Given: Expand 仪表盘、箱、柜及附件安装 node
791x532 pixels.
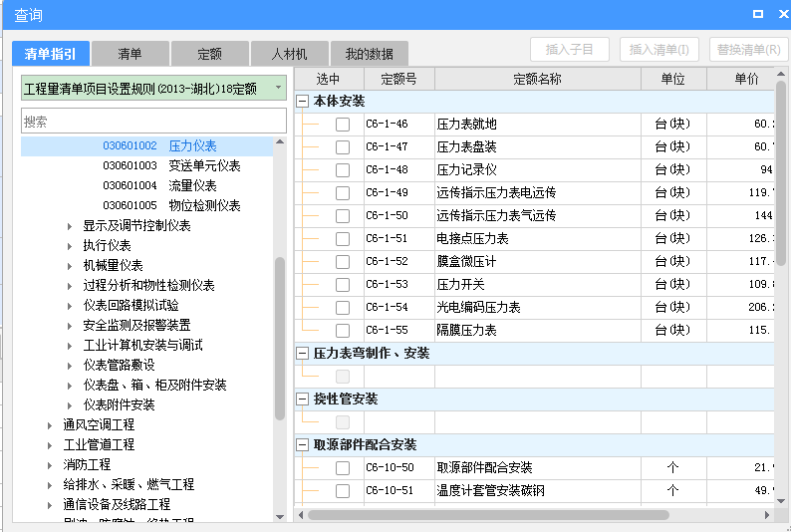Looking at the screenshot, I should (x=70, y=386).
